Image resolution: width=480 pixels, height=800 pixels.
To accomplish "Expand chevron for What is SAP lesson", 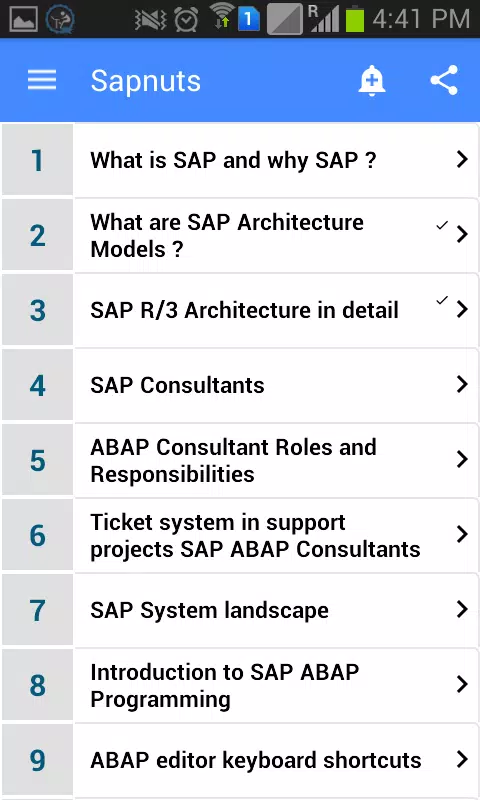I will pos(462,160).
